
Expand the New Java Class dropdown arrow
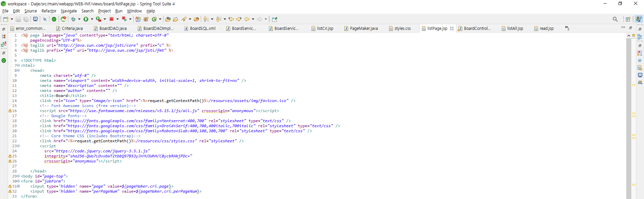(160, 19)
